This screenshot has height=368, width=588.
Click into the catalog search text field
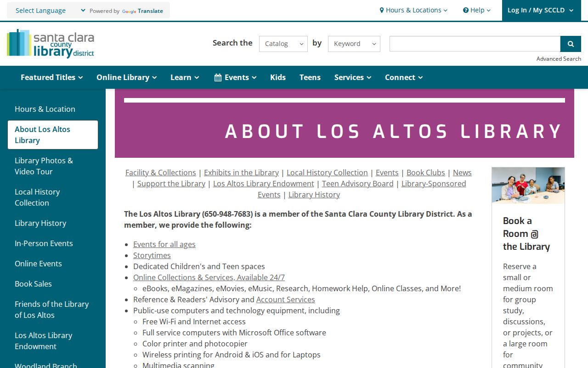[x=475, y=44]
